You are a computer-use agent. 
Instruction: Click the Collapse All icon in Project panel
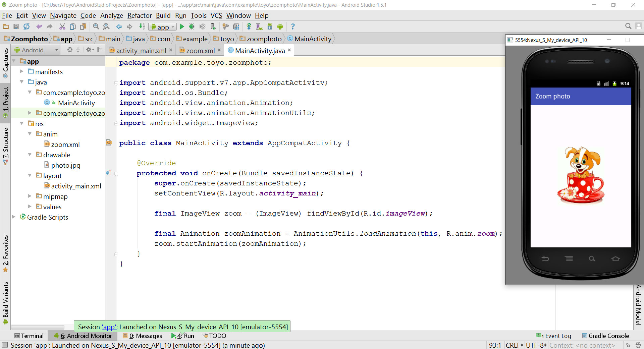click(78, 50)
